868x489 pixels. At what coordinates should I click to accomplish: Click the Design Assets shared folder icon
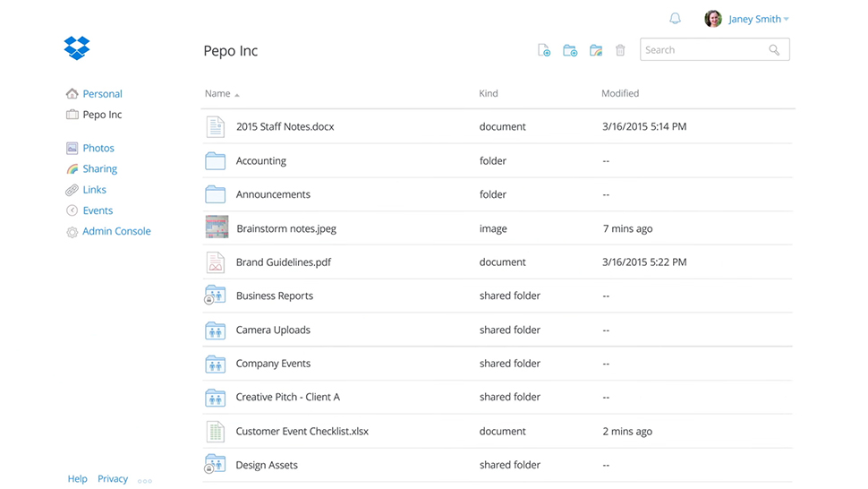pyautogui.click(x=215, y=464)
